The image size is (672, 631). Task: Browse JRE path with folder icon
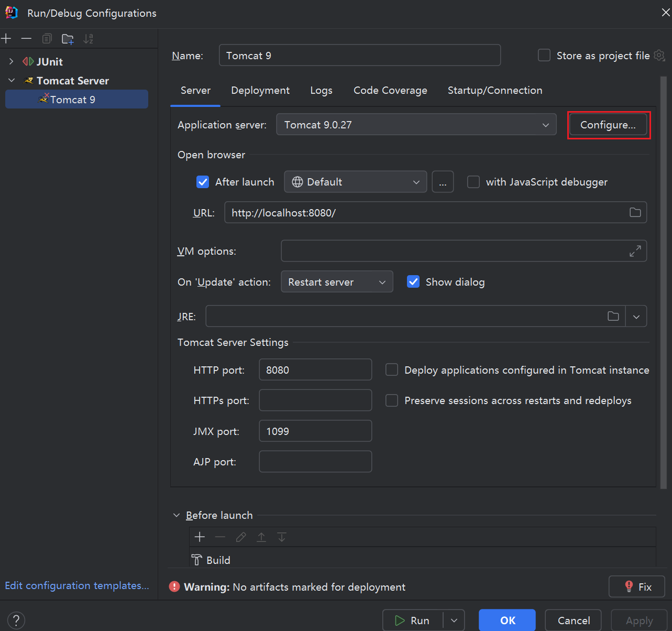(613, 316)
